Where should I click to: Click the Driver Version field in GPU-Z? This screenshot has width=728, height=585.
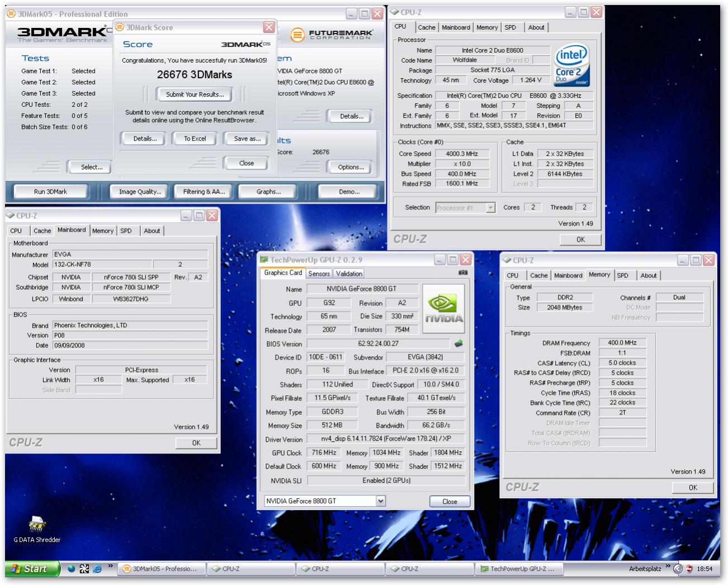(386, 439)
